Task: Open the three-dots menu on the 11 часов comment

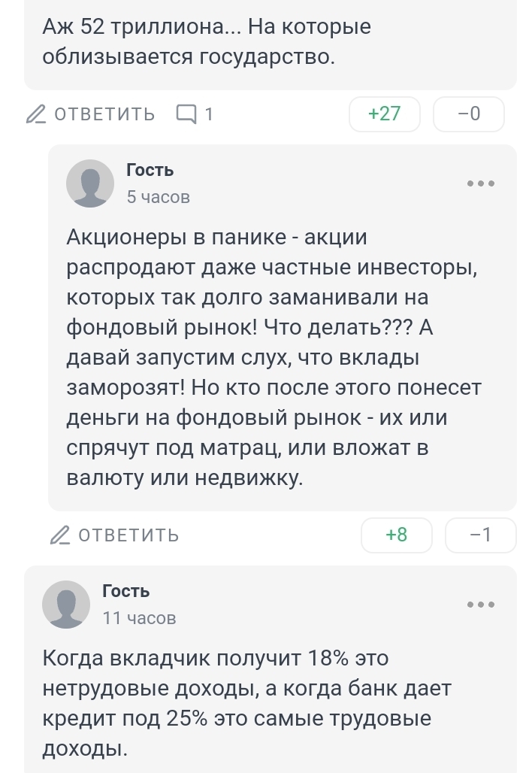Action: click(481, 604)
